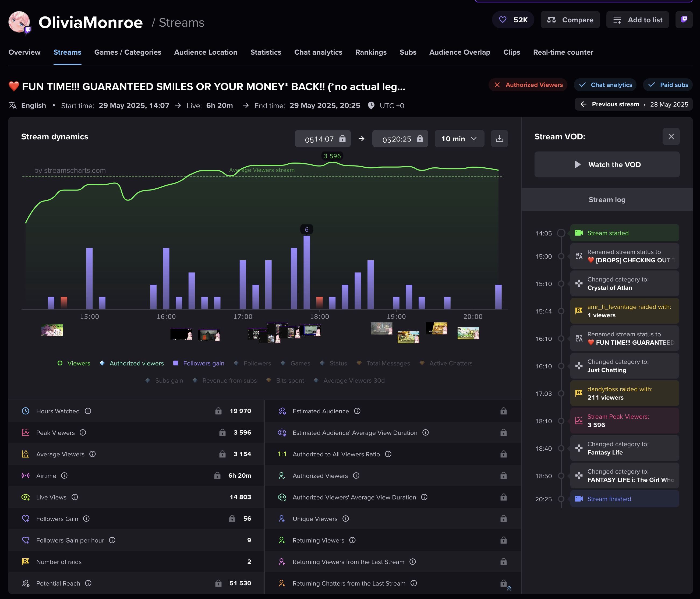Close the Stream VOD panel
Viewport: 700px width, 599px height.
coord(671,136)
